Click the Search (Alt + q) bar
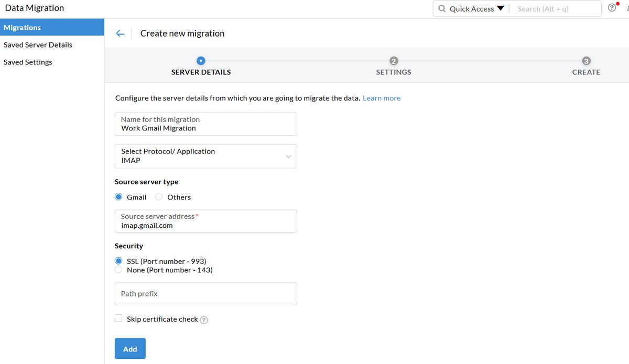Image resolution: width=629 pixels, height=364 pixels. click(x=556, y=8)
